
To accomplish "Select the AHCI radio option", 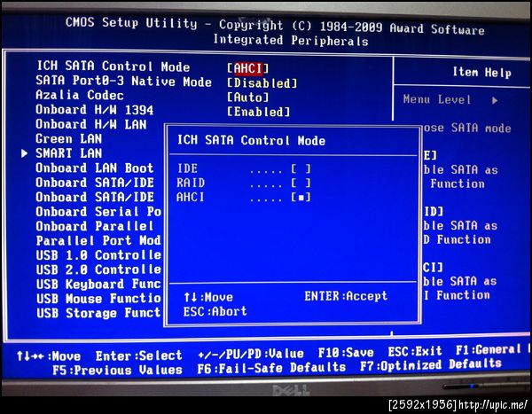I will pos(243,197).
